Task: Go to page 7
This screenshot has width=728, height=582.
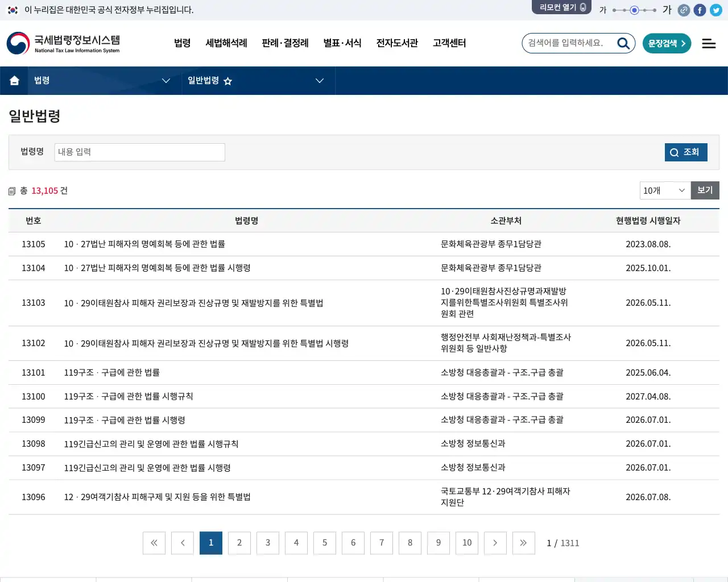Action: point(382,543)
